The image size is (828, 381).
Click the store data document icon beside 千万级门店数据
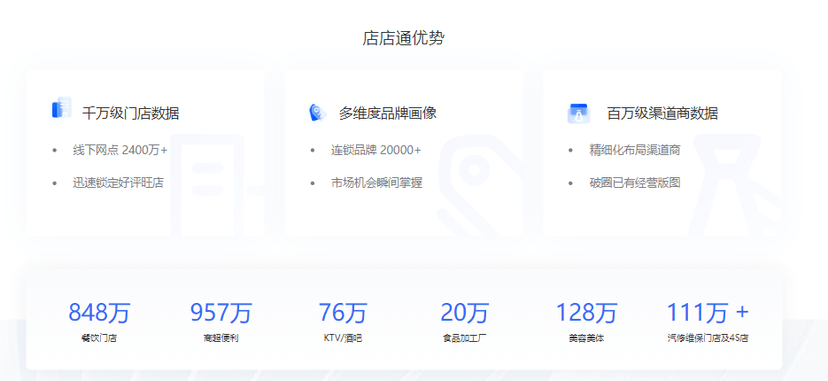tap(61, 108)
